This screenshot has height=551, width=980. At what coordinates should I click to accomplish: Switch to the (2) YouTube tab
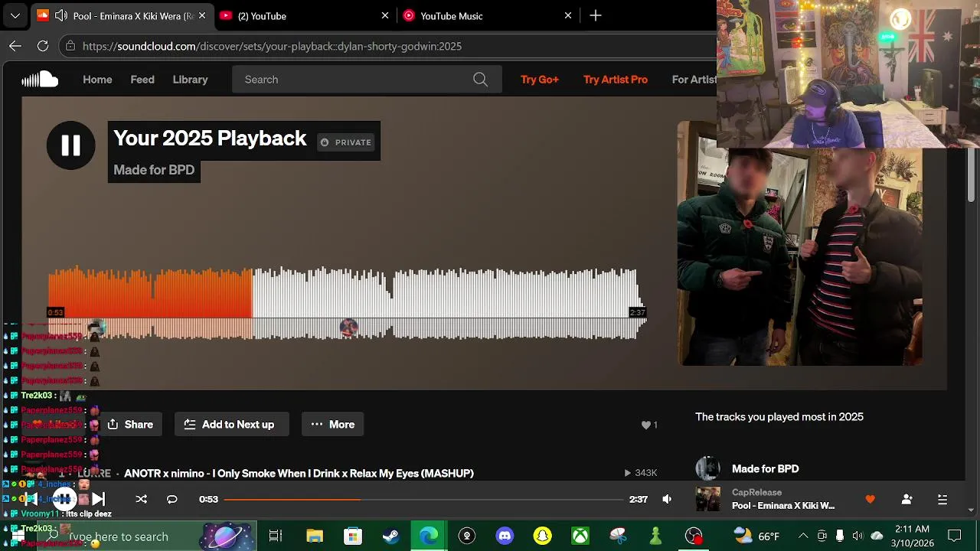point(303,15)
